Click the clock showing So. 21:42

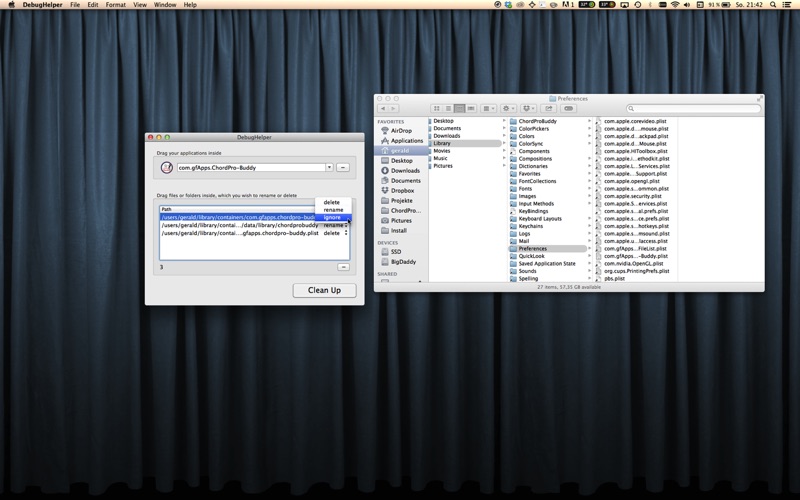[749, 5]
